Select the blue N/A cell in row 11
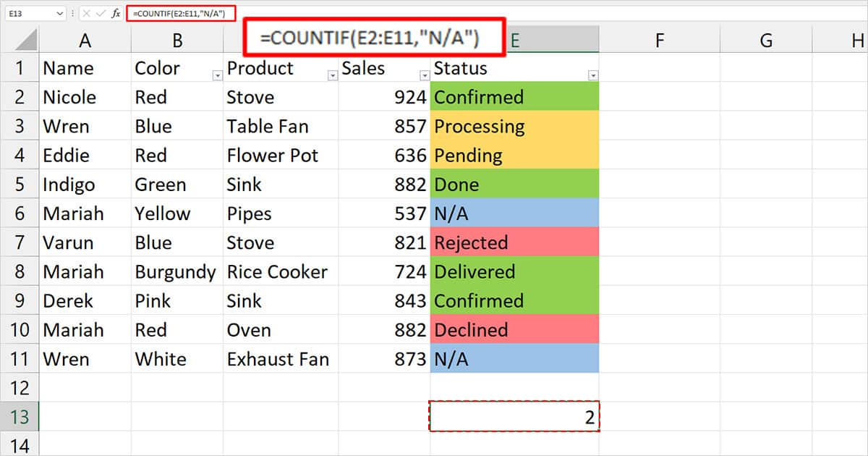This screenshot has width=868, height=456. pos(514,358)
